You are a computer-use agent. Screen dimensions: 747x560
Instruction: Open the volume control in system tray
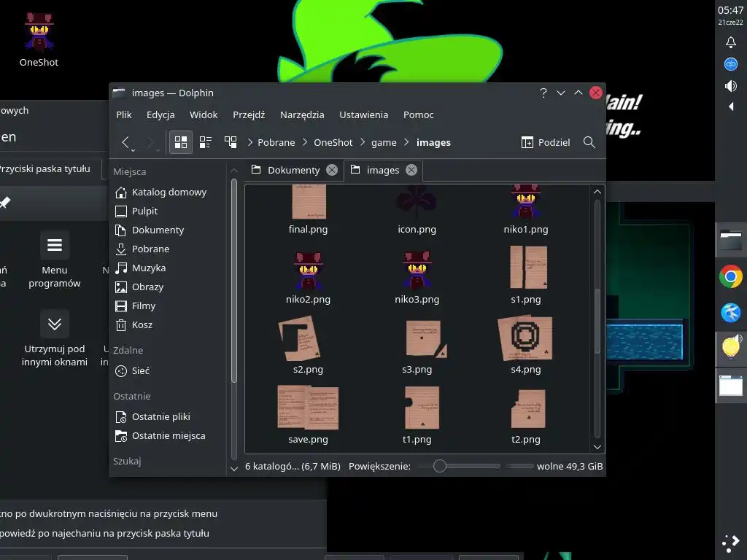pos(731,86)
